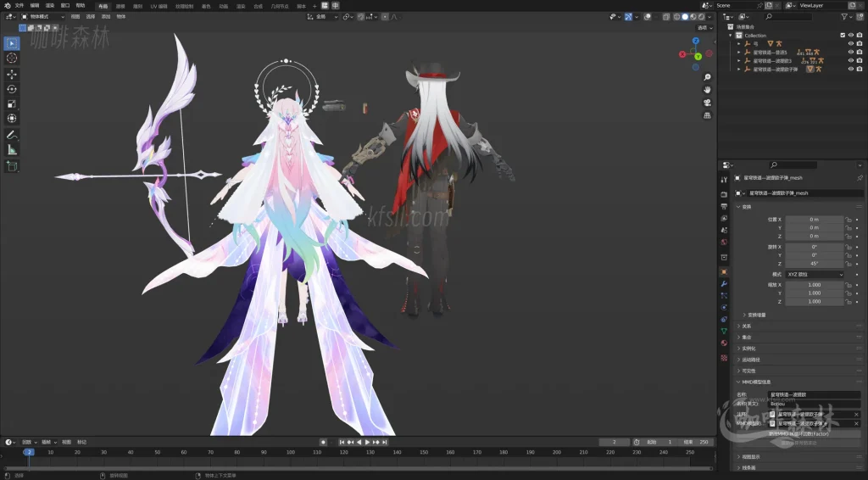Open the viewport 添加 Add menu
The height and width of the screenshot is (480, 868).
106,17
